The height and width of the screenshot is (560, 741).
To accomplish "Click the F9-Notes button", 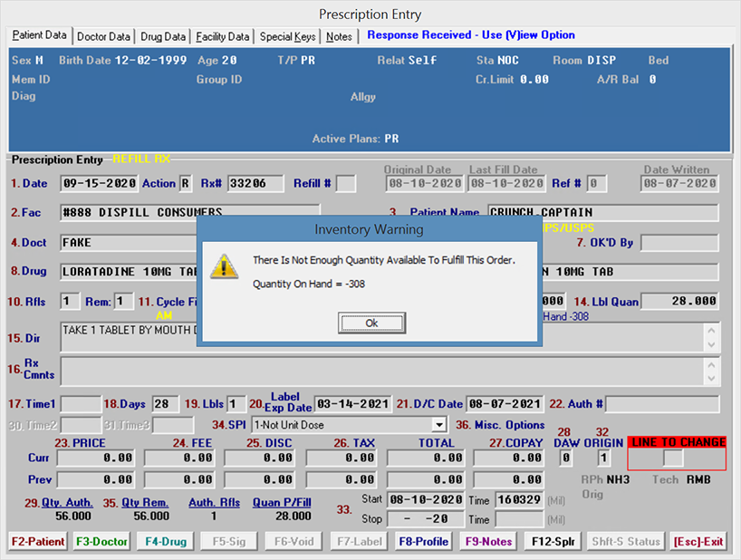I will coord(489,542).
